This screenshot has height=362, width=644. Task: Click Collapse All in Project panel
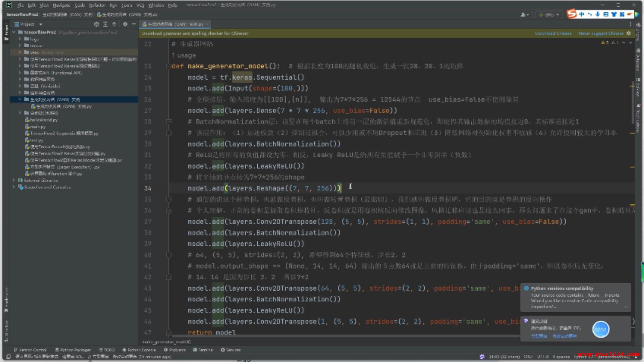114,24
